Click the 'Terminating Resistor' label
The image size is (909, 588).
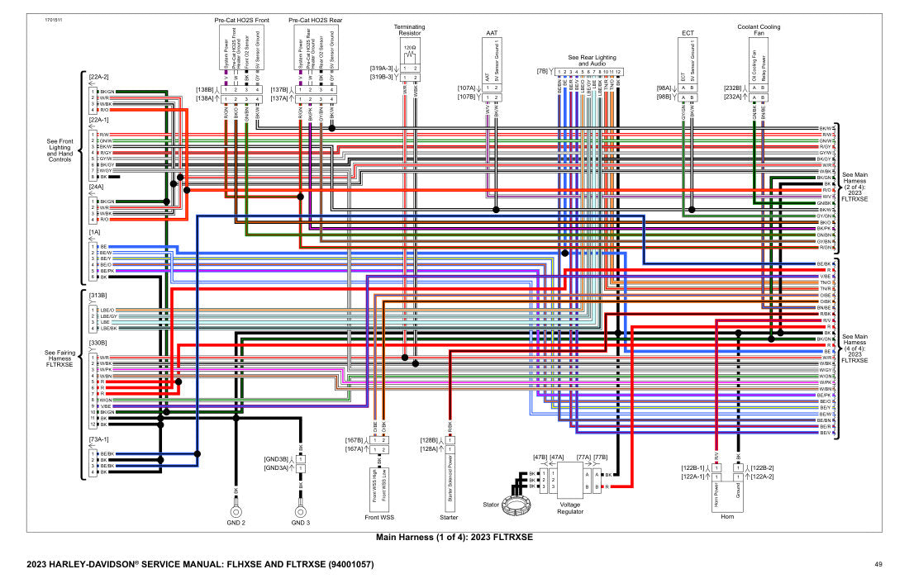click(x=409, y=30)
